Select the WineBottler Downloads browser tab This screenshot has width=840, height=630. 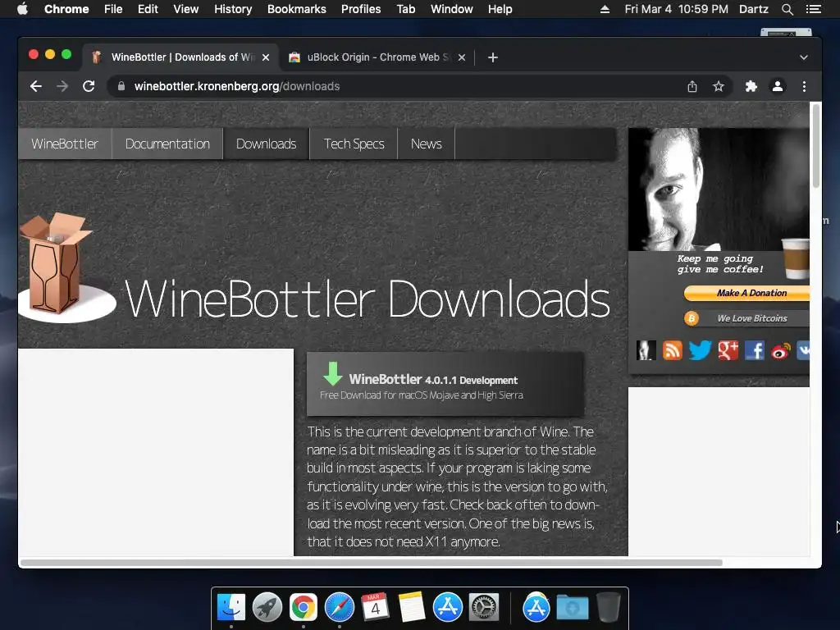(180, 57)
